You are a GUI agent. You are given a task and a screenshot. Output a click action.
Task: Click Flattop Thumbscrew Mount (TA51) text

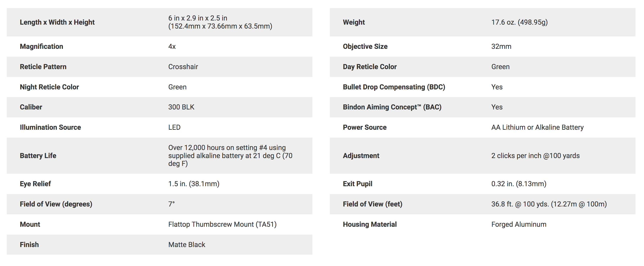coord(222,224)
